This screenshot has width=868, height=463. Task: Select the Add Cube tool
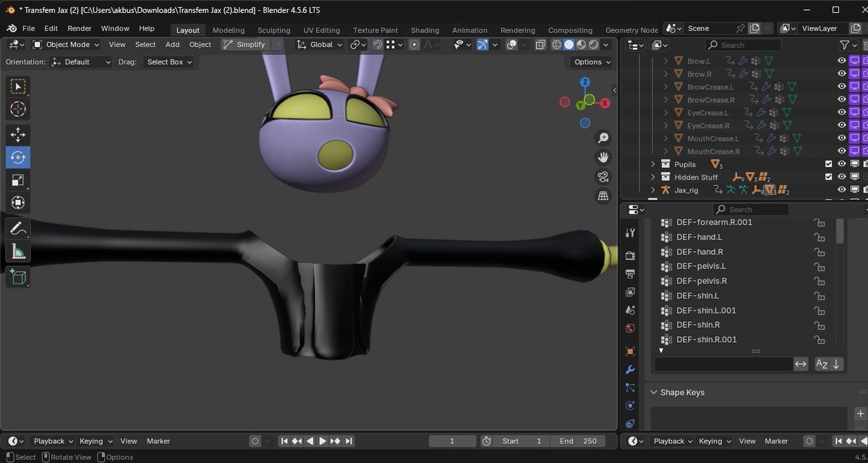click(18, 276)
